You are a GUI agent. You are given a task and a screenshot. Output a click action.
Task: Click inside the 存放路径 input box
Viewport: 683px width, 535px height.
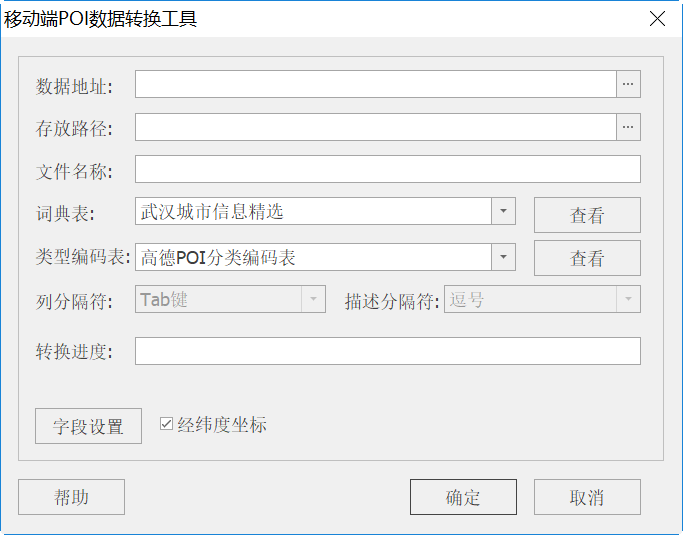tap(375, 127)
